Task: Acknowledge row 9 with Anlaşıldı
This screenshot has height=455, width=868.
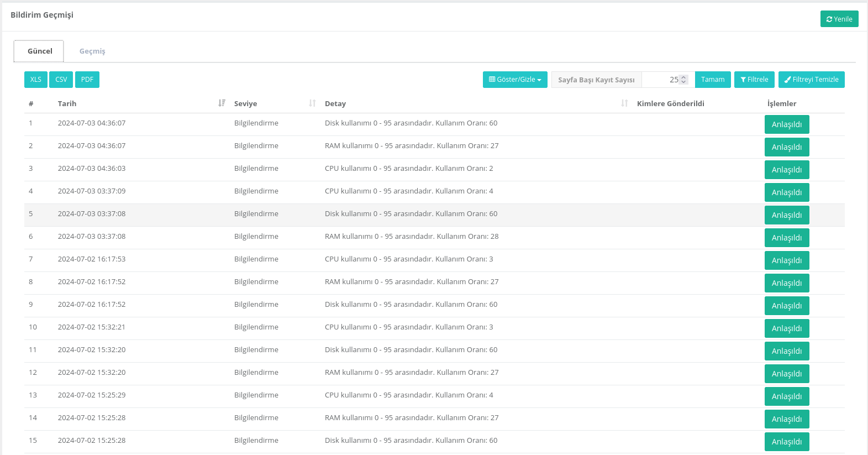Action: click(787, 306)
